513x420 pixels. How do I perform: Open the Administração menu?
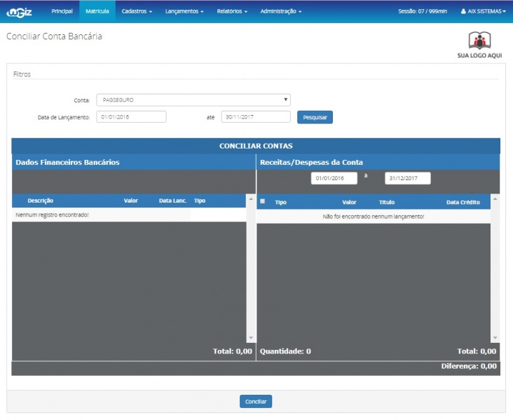(x=281, y=11)
